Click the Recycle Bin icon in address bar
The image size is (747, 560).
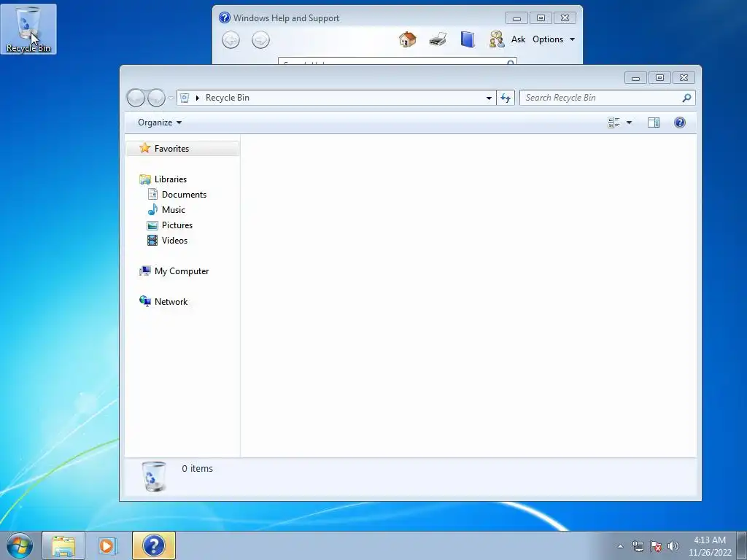pos(185,98)
